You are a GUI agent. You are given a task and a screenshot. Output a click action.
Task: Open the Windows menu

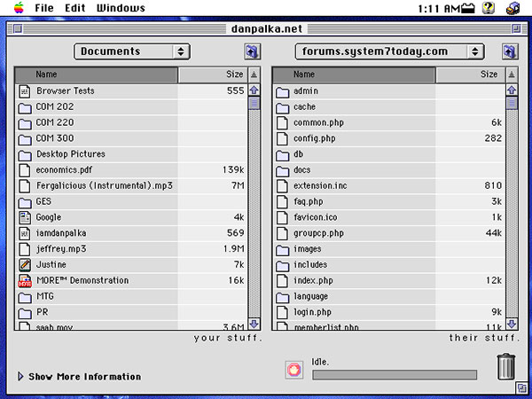[x=121, y=8]
